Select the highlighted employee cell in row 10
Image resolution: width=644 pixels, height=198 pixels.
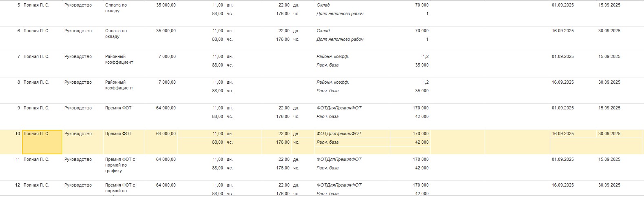tap(42, 142)
